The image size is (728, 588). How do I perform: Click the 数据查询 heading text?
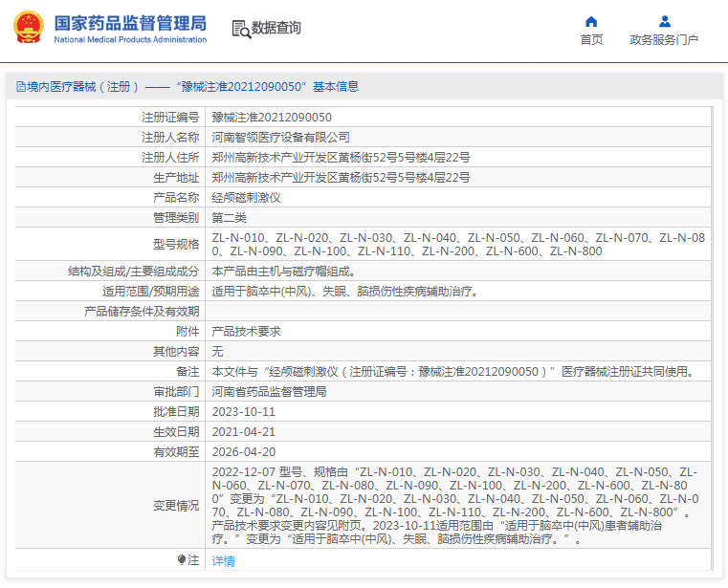coord(276,29)
